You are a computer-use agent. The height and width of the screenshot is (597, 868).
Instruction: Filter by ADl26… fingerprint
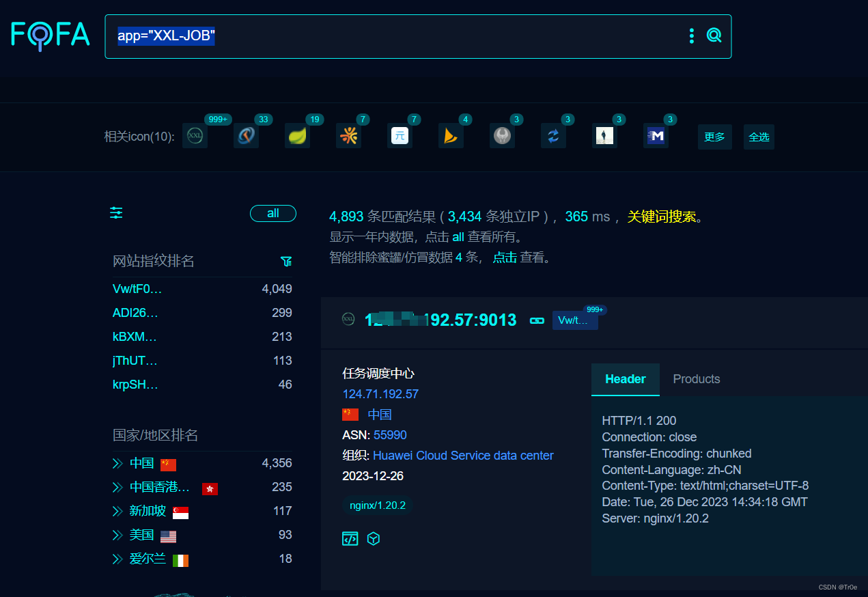tap(135, 313)
